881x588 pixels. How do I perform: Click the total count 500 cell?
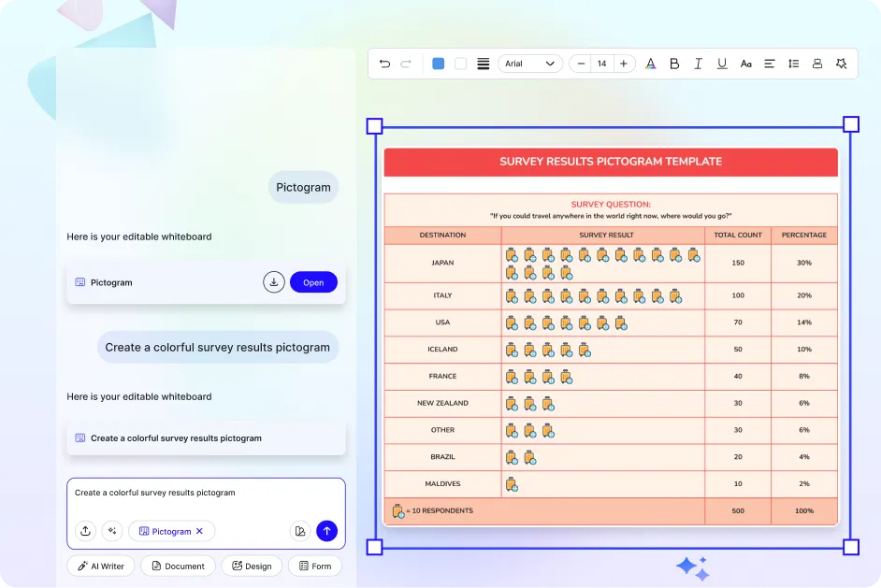coord(738,511)
